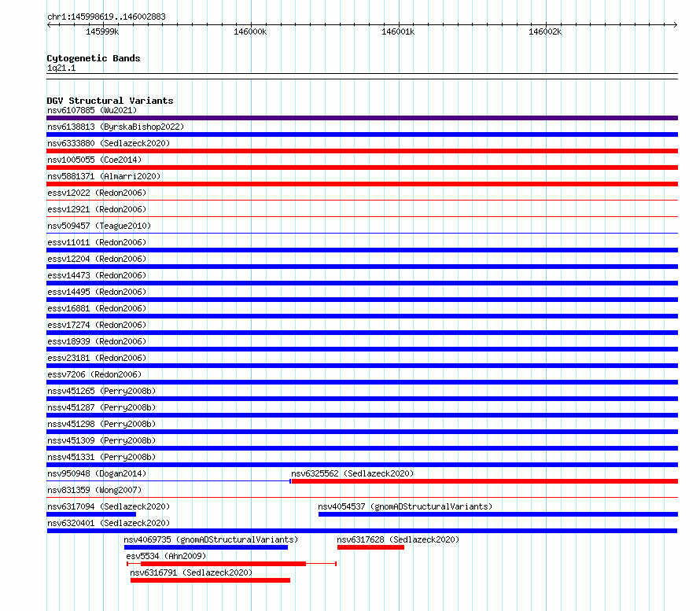Open the essv17274 (Redon2006) label

pos(97,325)
